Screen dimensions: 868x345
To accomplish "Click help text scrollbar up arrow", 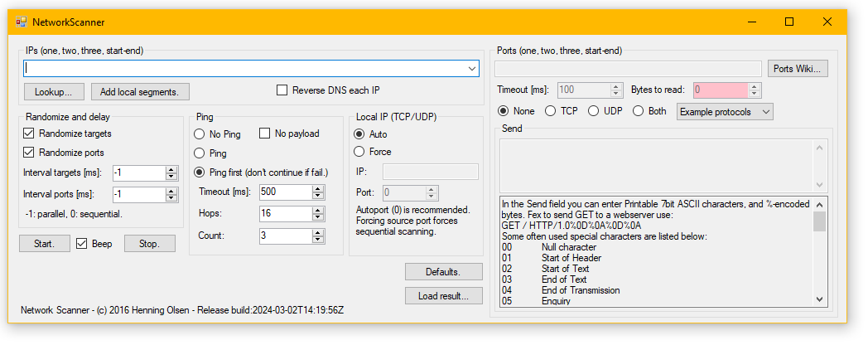I will pyautogui.click(x=820, y=203).
